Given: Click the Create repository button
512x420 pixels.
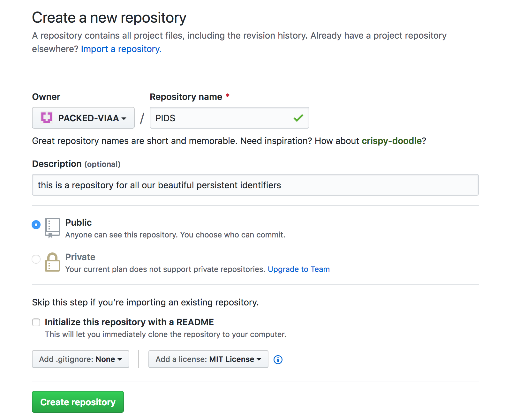Looking at the screenshot, I should [x=78, y=402].
